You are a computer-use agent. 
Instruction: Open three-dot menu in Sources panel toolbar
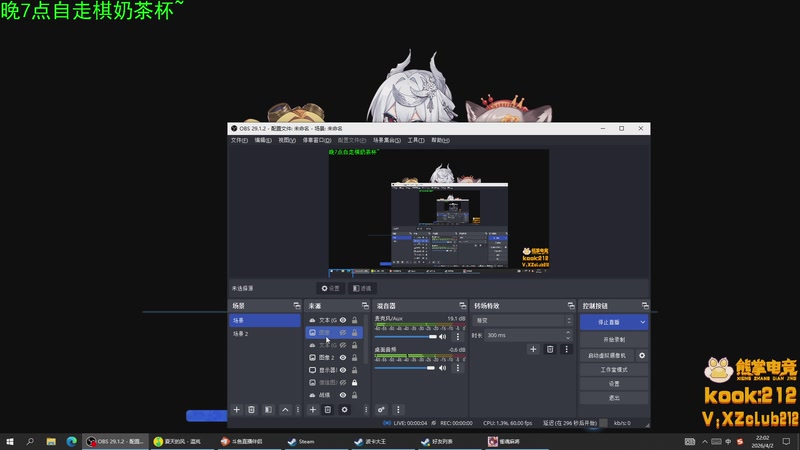[x=366, y=410]
